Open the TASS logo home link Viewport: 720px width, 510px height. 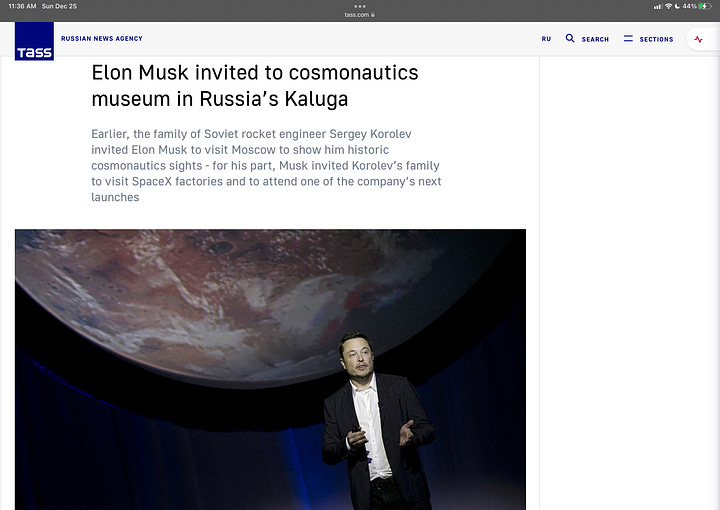click(x=34, y=41)
